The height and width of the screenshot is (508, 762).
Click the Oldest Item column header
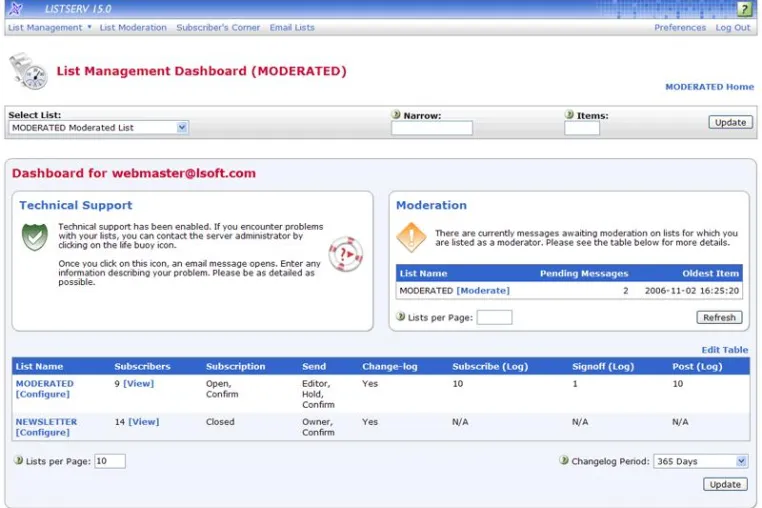pyautogui.click(x=710, y=274)
